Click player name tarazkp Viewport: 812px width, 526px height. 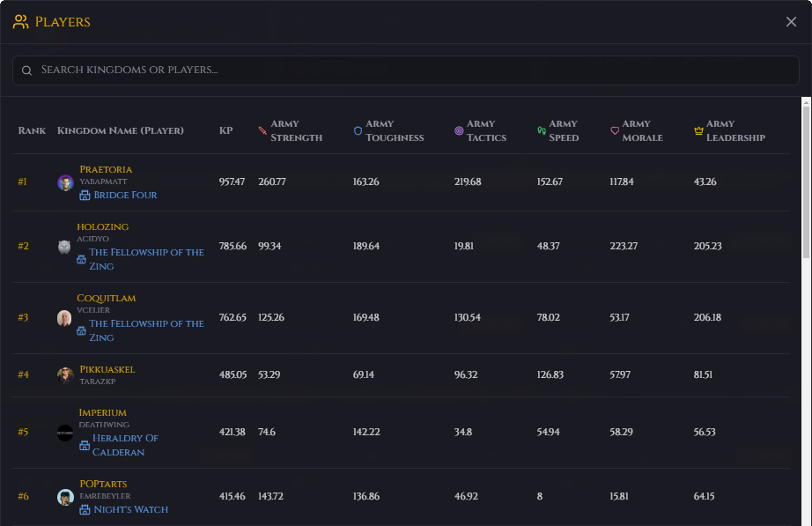pyautogui.click(x=98, y=382)
